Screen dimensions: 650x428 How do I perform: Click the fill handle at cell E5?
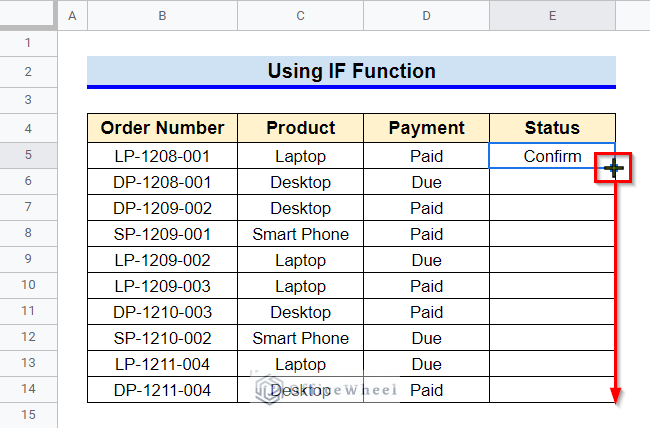pos(614,168)
